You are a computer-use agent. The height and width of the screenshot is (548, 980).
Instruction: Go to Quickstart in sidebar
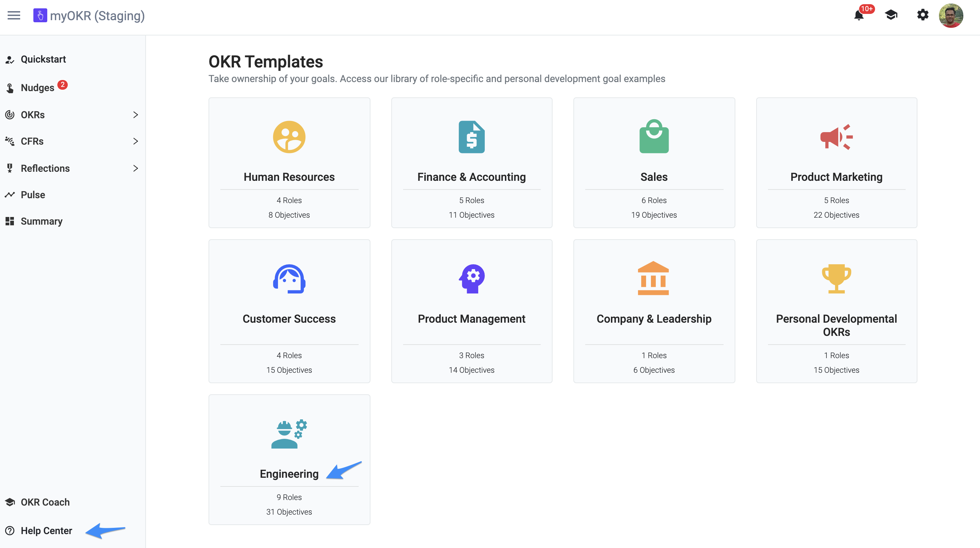click(x=43, y=59)
